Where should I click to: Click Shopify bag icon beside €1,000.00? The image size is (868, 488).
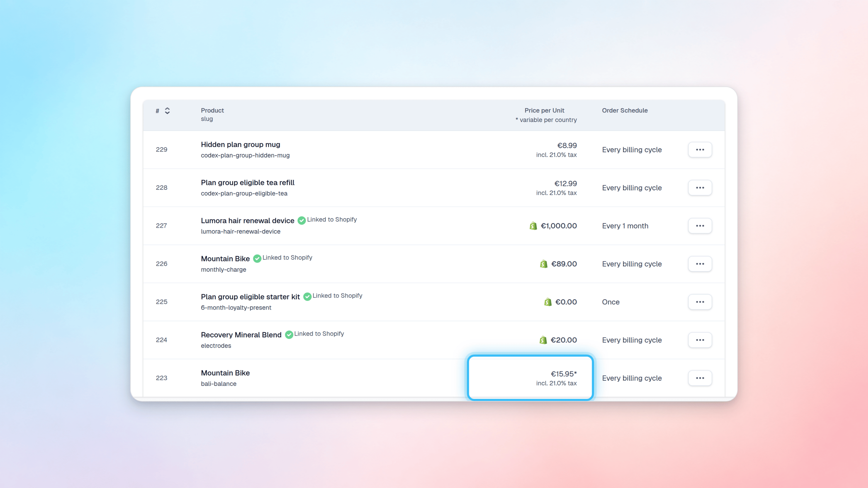(x=533, y=226)
